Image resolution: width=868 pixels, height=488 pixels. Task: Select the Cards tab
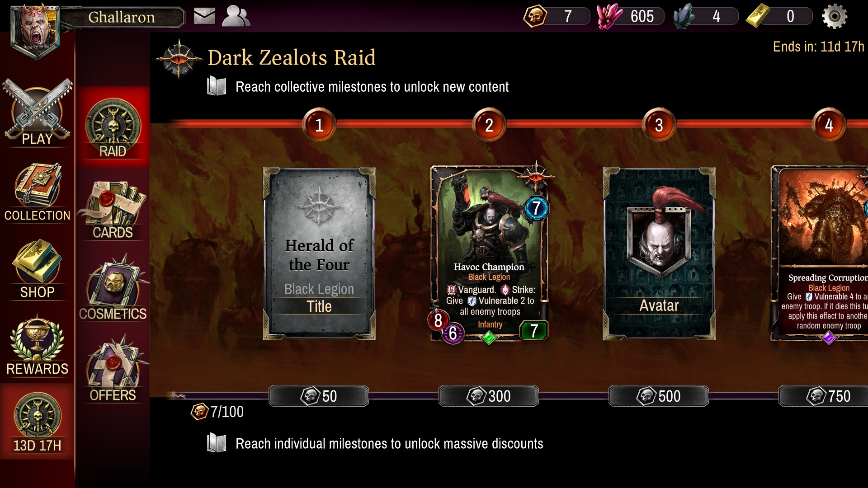pyautogui.click(x=113, y=210)
